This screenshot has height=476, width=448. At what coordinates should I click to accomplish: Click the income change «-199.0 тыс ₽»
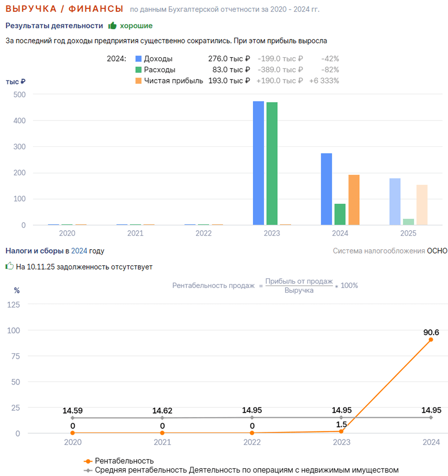coord(280,59)
